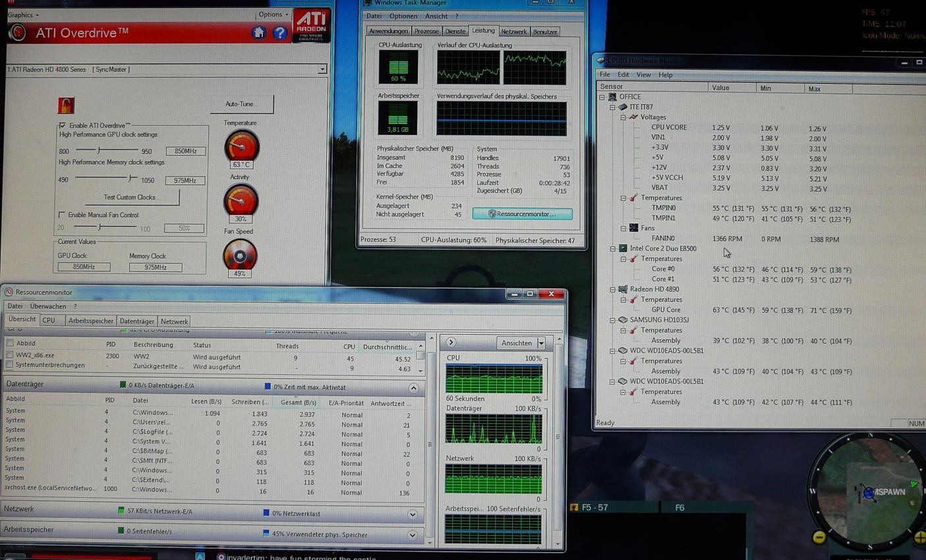This screenshot has height=560, width=926.
Task: Open Datenträger tab in Ressourcenmonitor
Action: click(136, 322)
